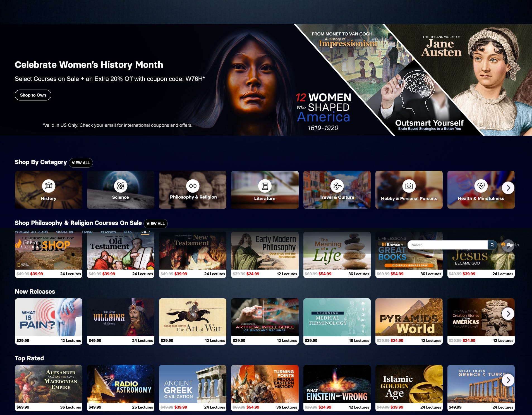Screen dimensions: 532x415
Task: Click the $29.99 price under What Is Pain?
Action: [23, 340]
